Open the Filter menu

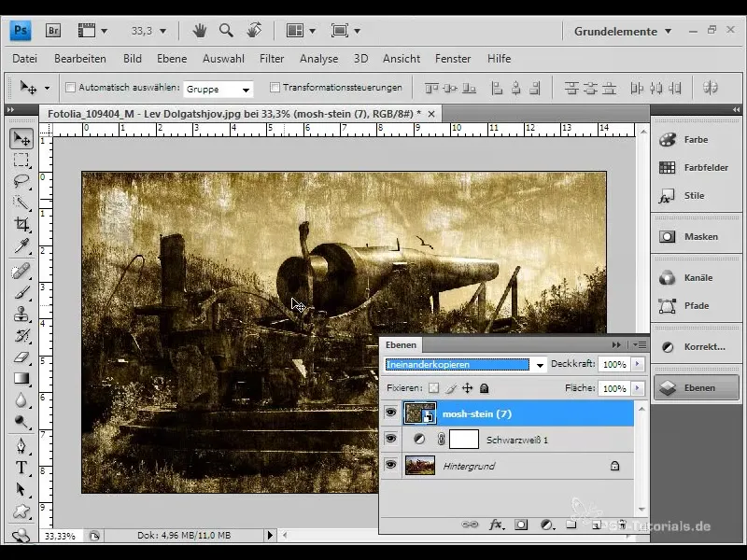pyautogui.click(x=272, y=59)
